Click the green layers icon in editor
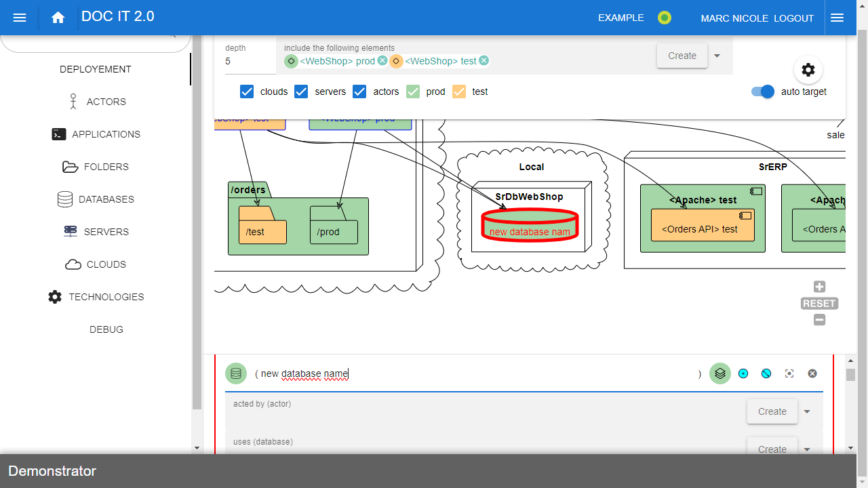This screenshot has height=488, width=868. click(720, 373)
